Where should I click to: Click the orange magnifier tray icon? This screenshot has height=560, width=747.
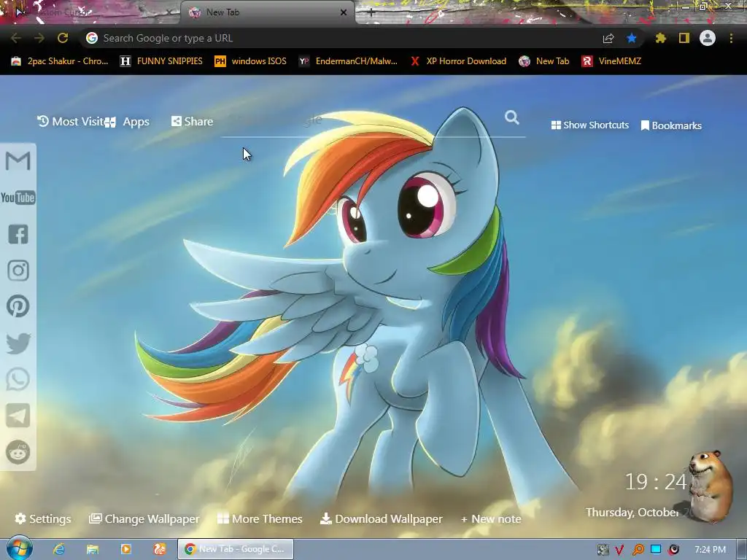tap(638, 550)
